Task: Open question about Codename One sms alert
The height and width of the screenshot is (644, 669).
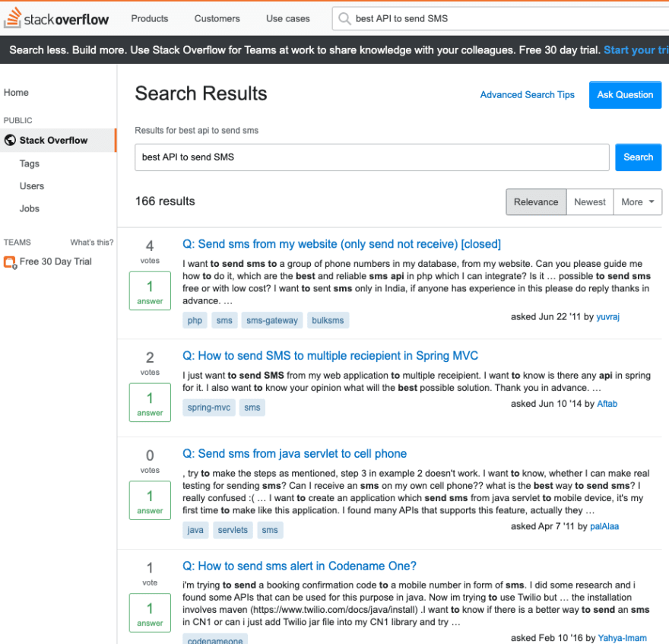Action: [299, 566]
